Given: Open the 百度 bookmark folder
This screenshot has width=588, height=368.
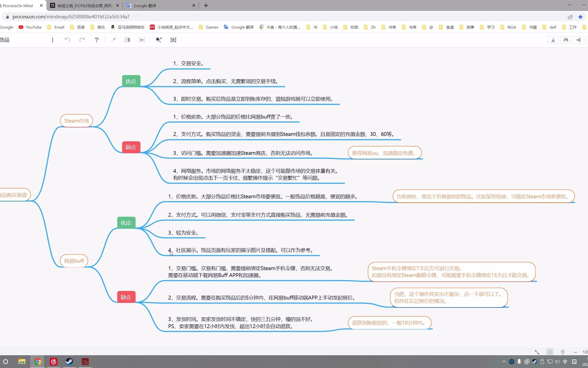Looking at the screenshot, I should tap(77, 27).
